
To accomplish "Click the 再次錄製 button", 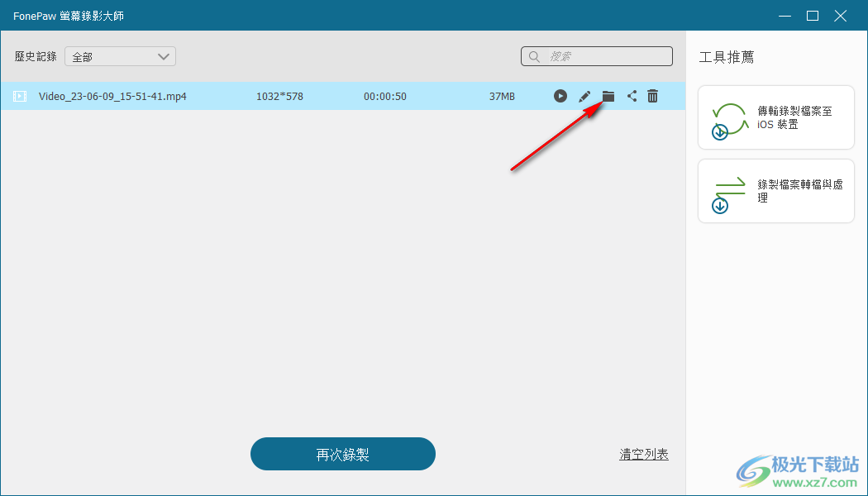I will 343,454.
